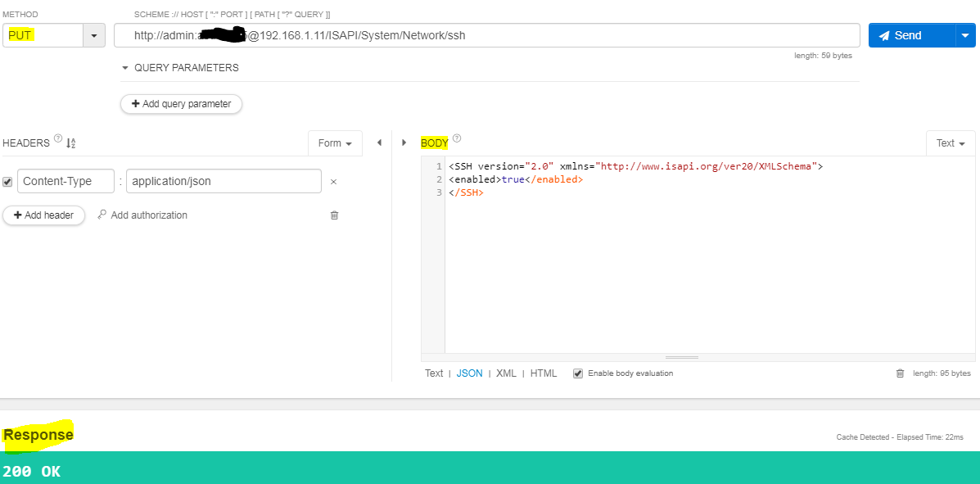Image resolution: width=980 pixels, height=484 pixels.
Task: Uncheck the Content-Type header checkbox
Action: coord(8,182)
